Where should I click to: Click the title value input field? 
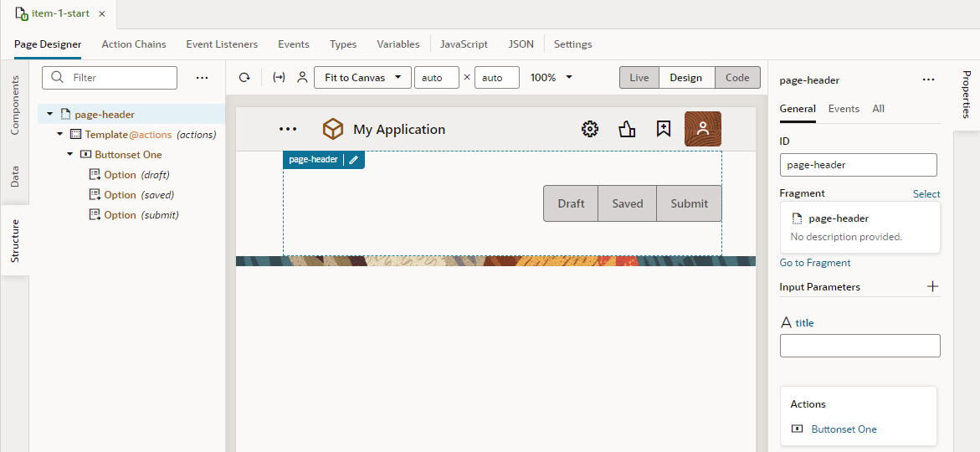860,346
